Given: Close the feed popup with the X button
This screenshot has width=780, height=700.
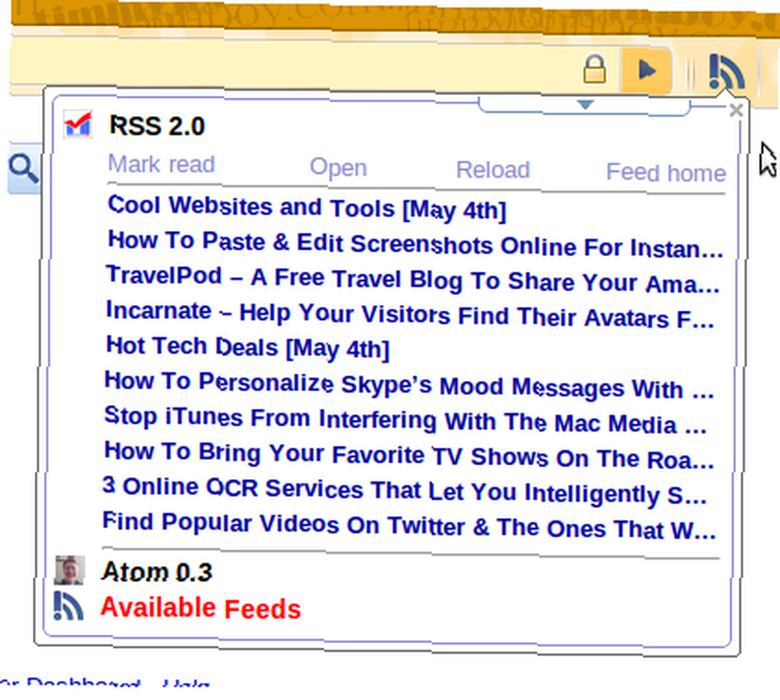Looking at the screenshot, I should click(x=736, y=110).
